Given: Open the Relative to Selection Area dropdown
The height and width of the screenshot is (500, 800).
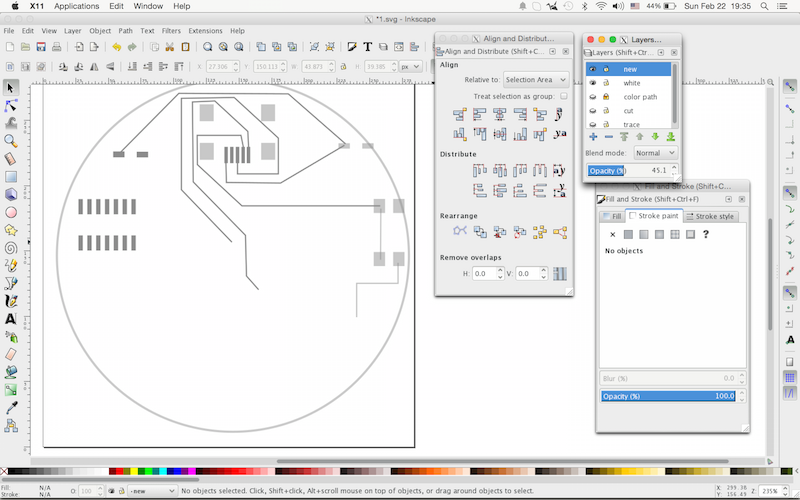Looking at the screenshot, I should (536, 80).
